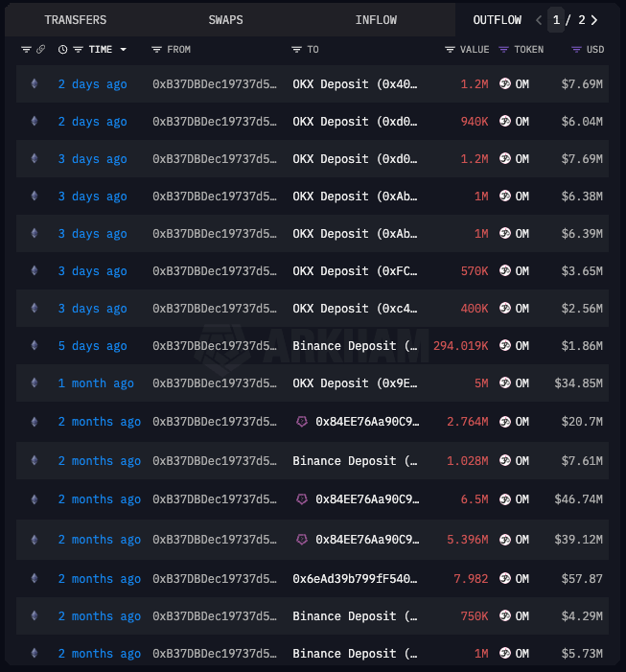This screenshot has height=672, width=626.
Task: Toggle the clock time-format icon
Action: coord(63,49)
